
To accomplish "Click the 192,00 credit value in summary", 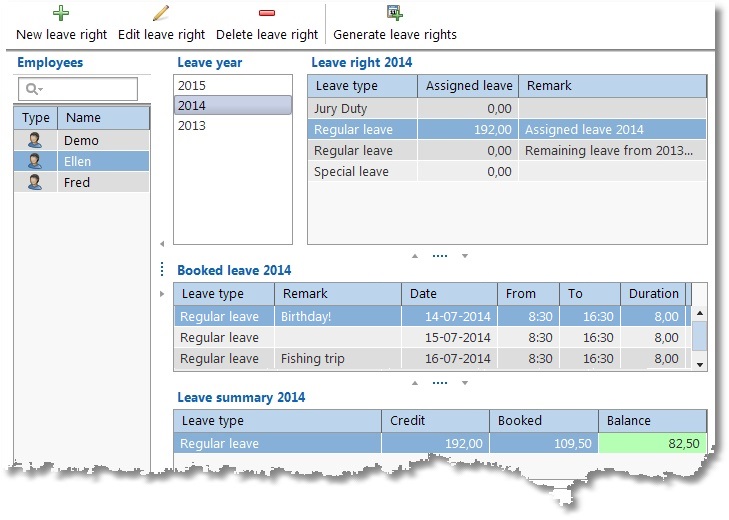I will coord(464,443).
